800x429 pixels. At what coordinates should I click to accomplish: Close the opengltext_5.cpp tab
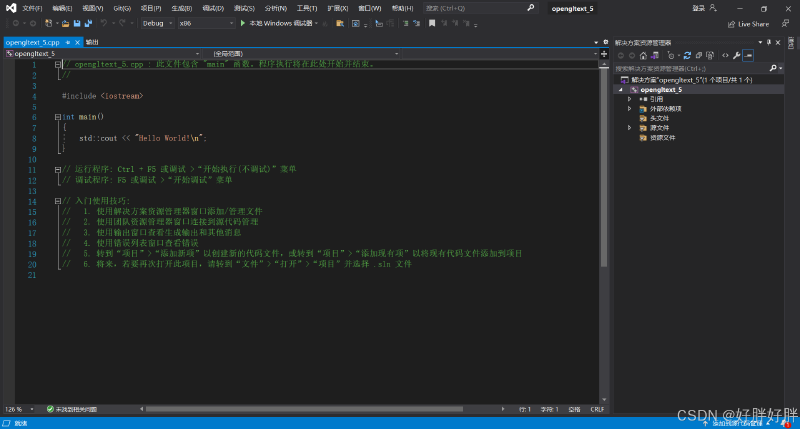tap(78, 42)
